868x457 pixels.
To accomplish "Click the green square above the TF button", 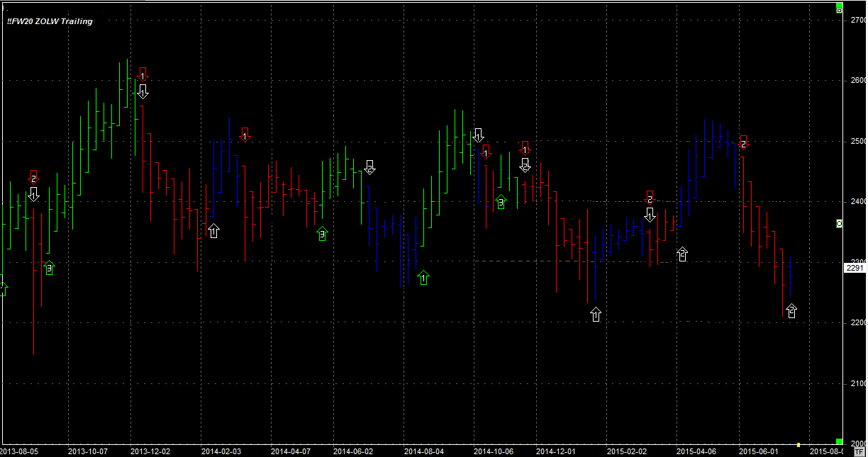I will point(840,441).
